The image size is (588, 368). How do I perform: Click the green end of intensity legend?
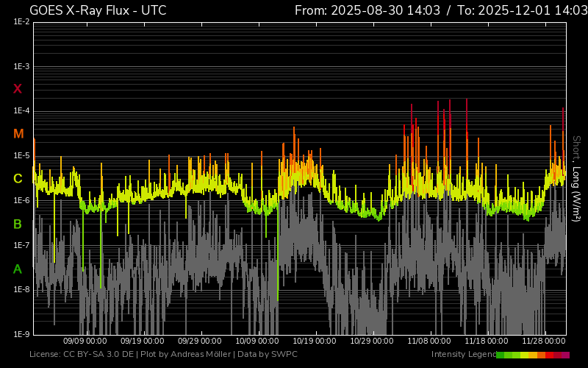tap(501, 355)
